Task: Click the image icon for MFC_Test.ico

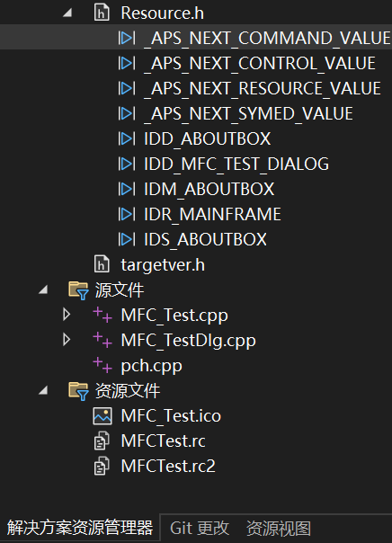Action: click(102, 416)
